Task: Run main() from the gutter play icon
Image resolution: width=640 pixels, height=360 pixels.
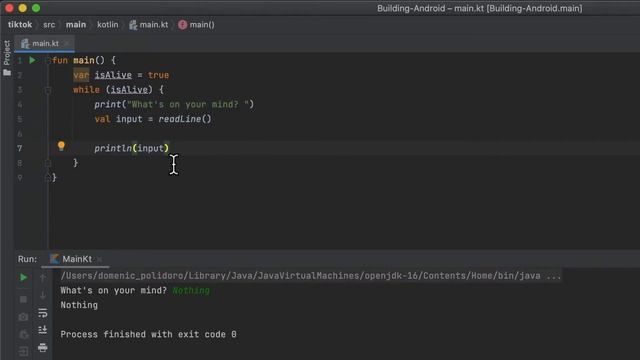Action: 32,60
